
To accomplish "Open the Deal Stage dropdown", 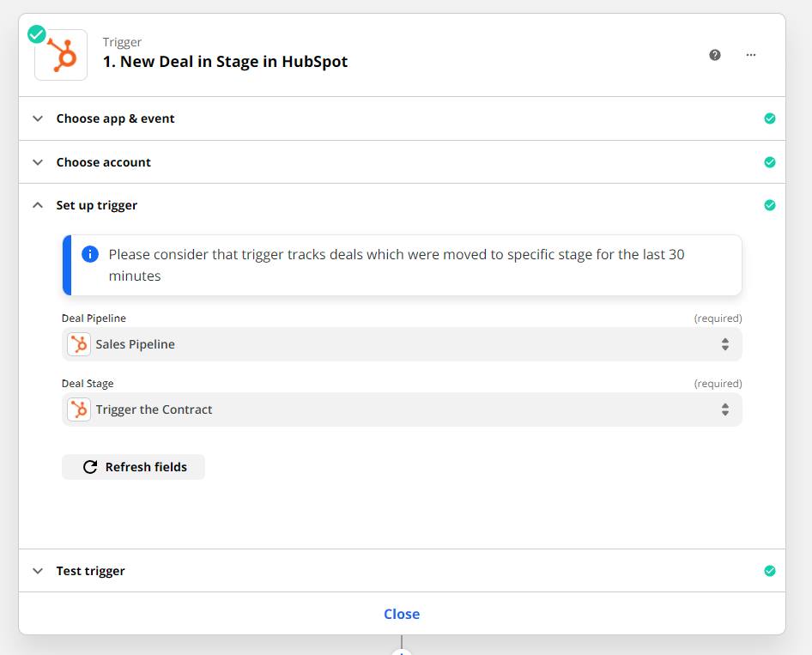I will click(402, 409).
